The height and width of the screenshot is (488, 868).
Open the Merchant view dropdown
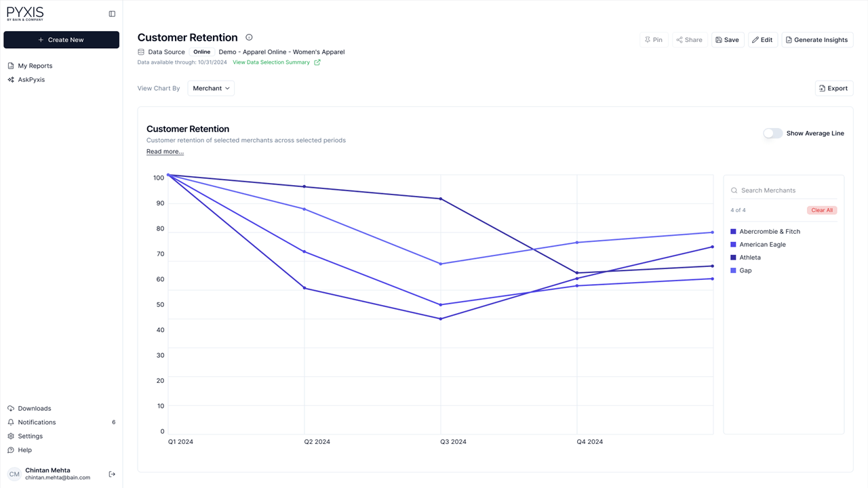(x=211, y=88)
